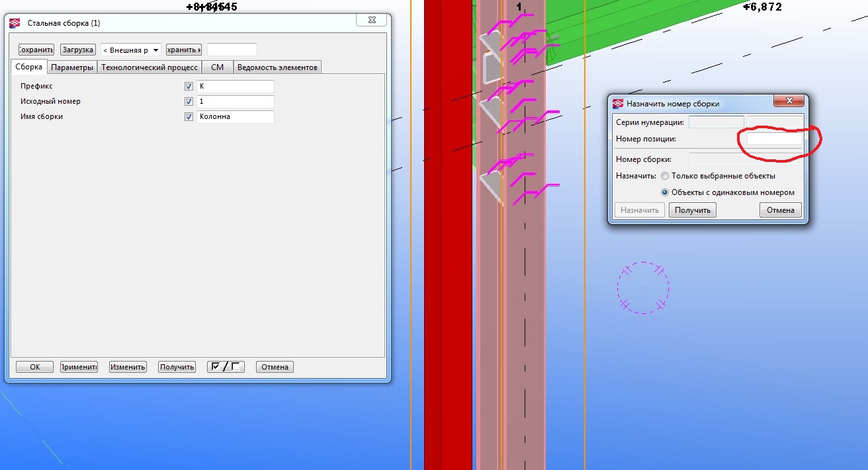Toggle the Имя сборки checkbox
This screenshot has height=470, width=868.
189,117
